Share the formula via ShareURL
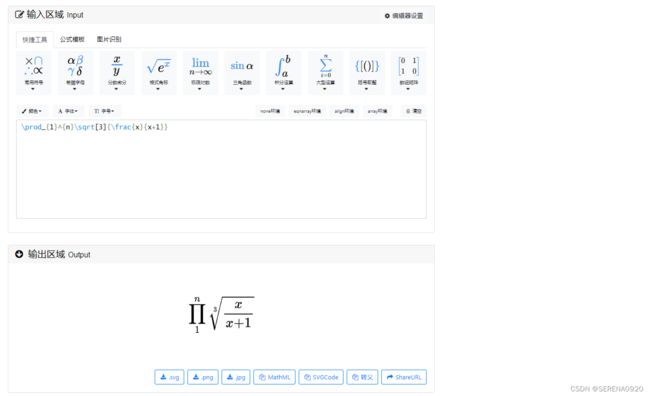The image size is (650, 396). click(404, 377)
